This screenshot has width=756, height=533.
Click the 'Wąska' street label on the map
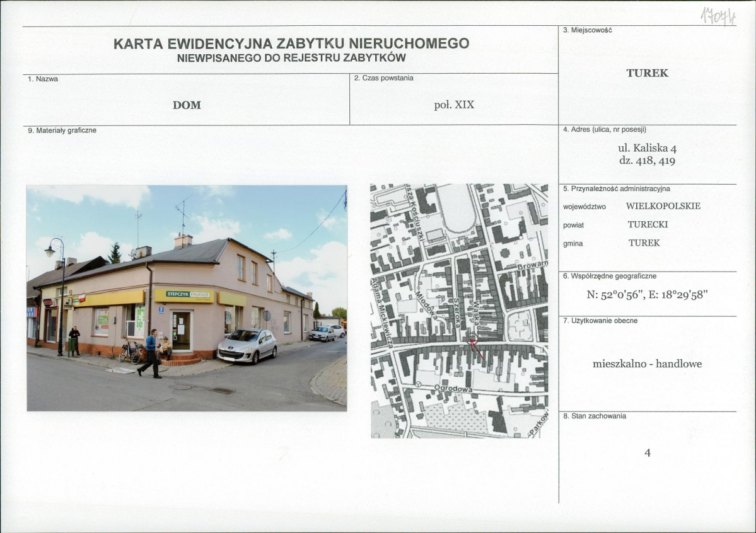pyautogui.click(x=476, y=314)
